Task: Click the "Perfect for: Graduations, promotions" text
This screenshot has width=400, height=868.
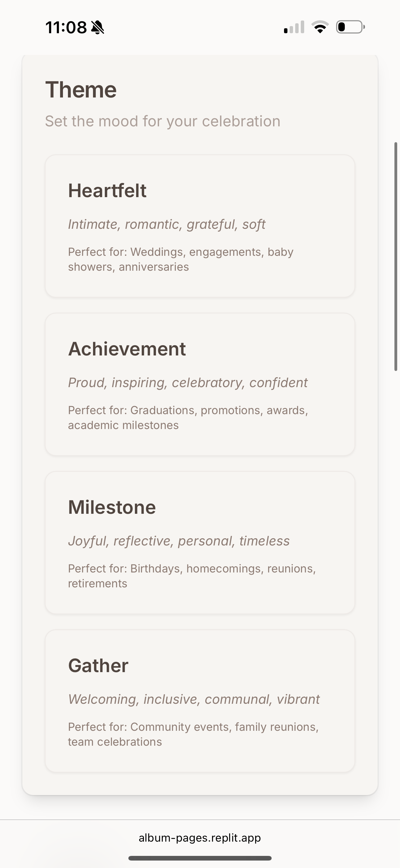Action: [188, 418]
